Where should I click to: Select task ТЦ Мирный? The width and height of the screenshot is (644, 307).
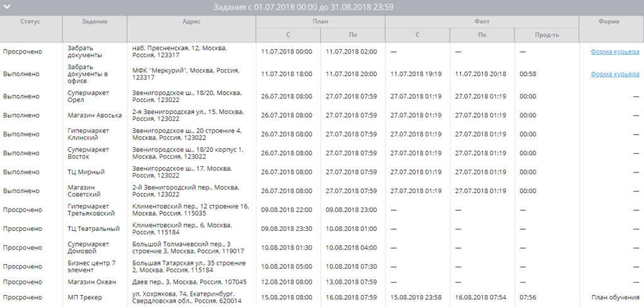tap(86, 172)
